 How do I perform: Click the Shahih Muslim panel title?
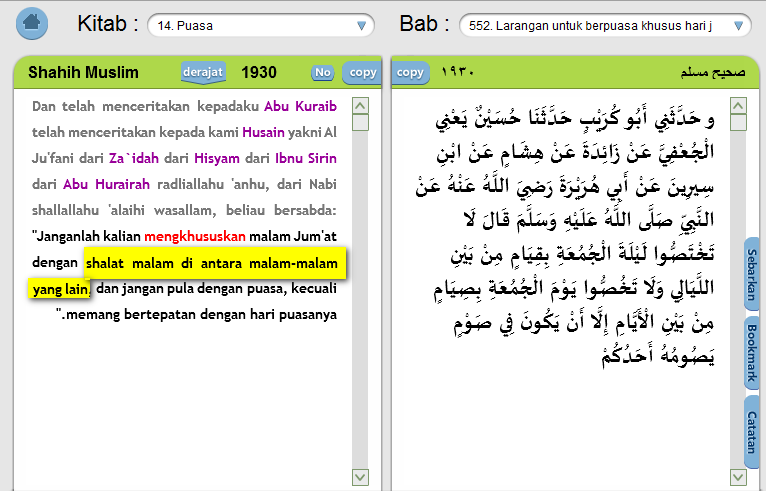click(84, 72)
